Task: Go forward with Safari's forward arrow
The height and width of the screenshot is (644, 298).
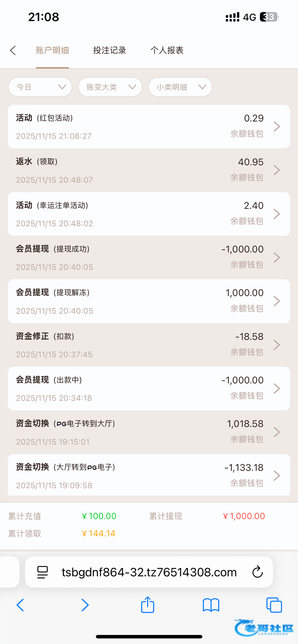Action: [85, 605]
